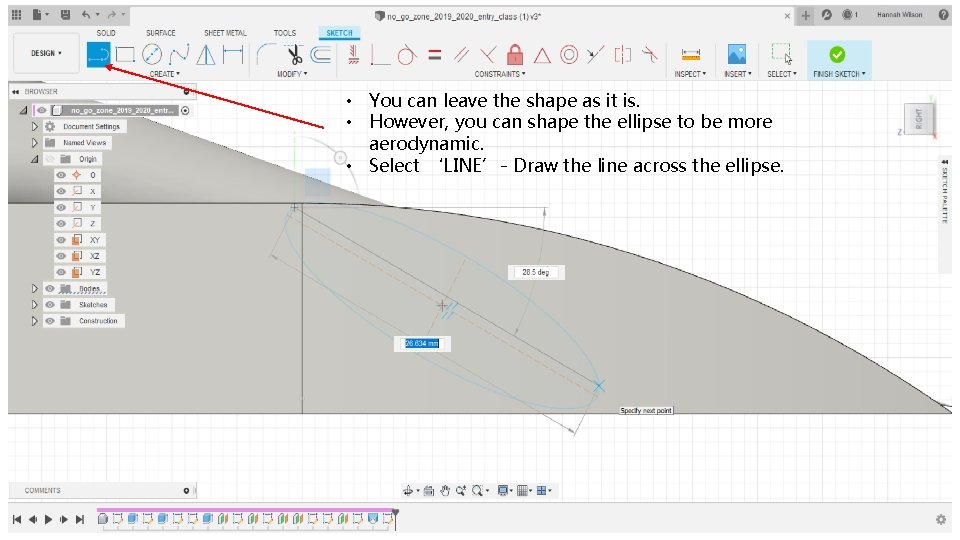
Task: Click the Select tool icon
Action: (781, 54)
